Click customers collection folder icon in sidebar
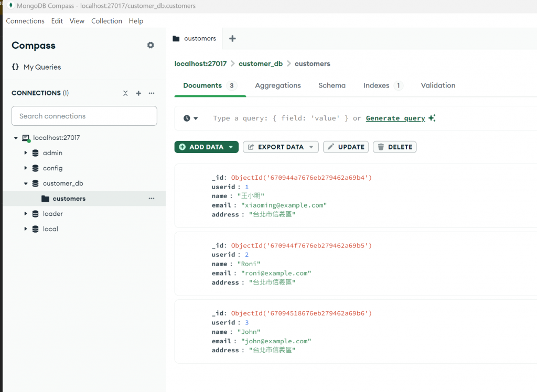This screenshot has width=537, height=392. pos(45,199)
